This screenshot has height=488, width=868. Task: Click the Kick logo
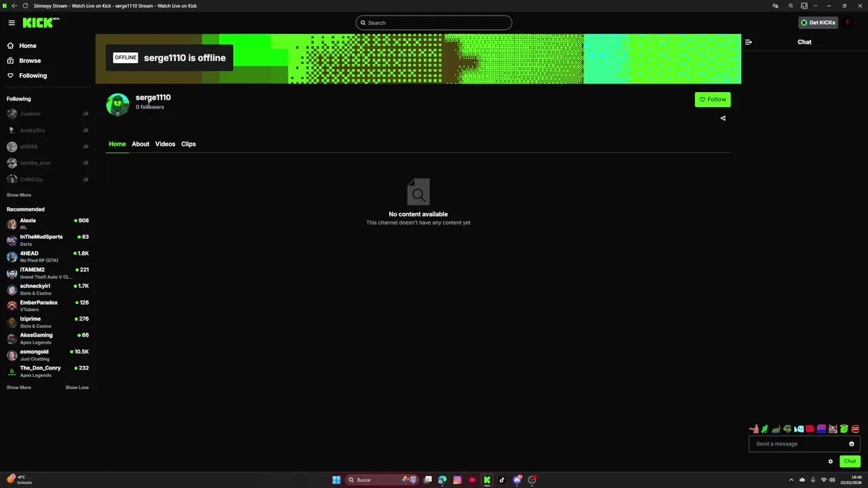pos(40,22)
